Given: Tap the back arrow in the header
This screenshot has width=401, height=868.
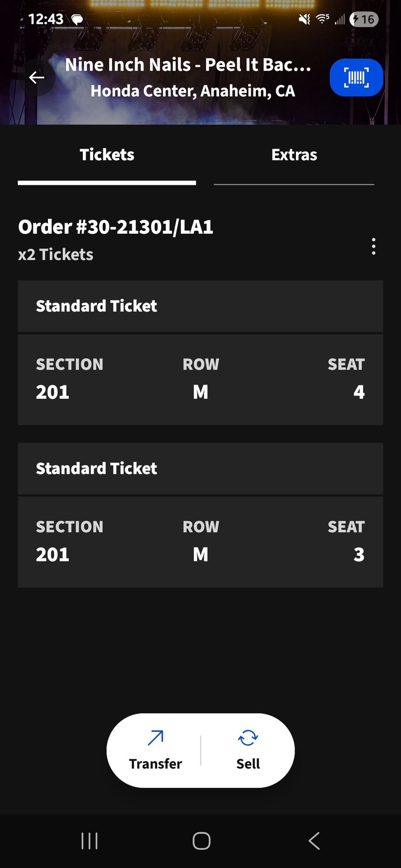Looking at the screenshot, I should [37, 78].
